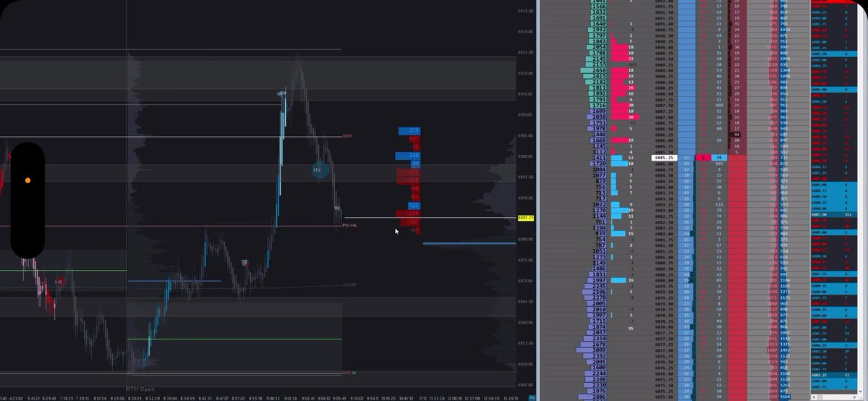Click the -232 delta bar on the chart

pyautogui.click(x=408, y=172)
